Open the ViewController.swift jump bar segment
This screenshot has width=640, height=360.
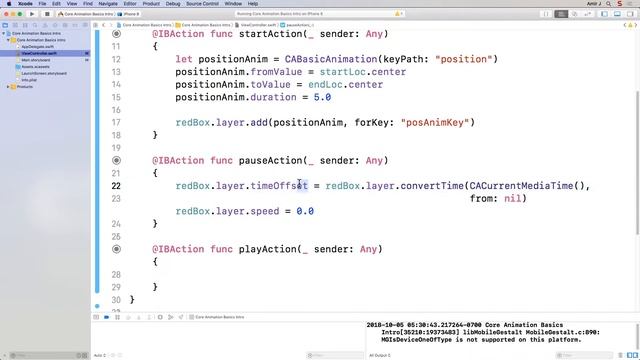(x=256, y=25)
